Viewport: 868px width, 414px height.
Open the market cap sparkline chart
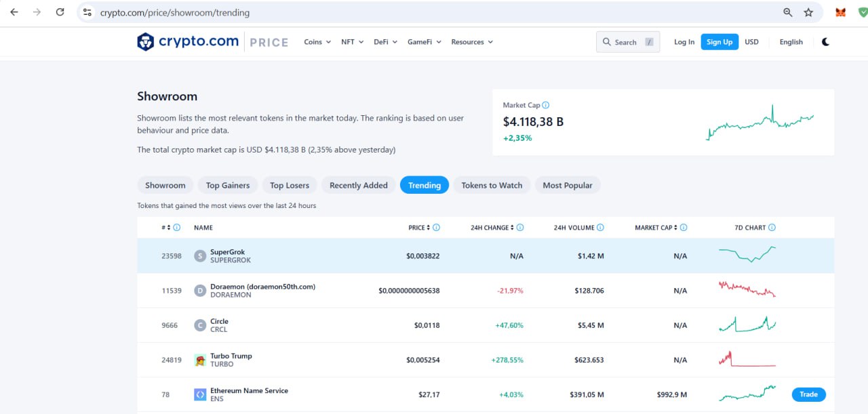[x=759, y=123]
